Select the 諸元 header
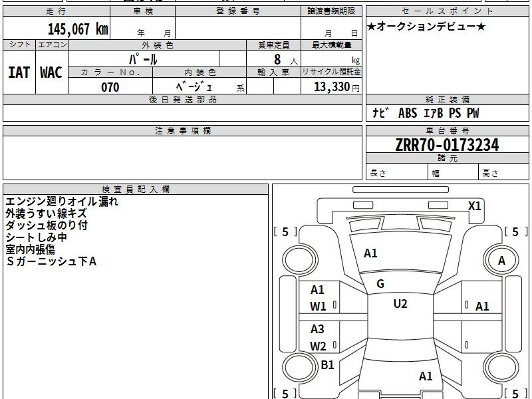Viewport: 532px width, 399px height. [447, 158]
